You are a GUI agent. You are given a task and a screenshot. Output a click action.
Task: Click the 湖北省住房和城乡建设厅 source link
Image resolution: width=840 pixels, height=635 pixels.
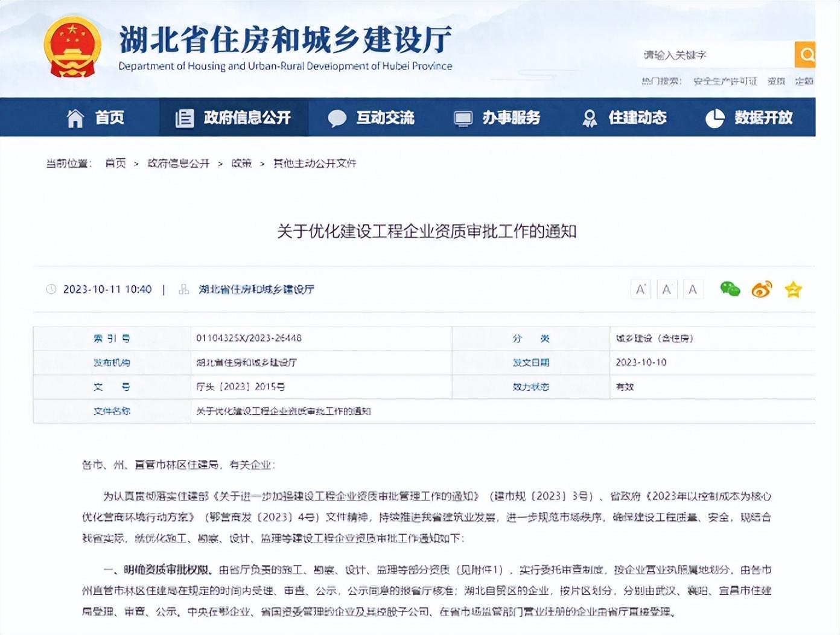[256, 289]
